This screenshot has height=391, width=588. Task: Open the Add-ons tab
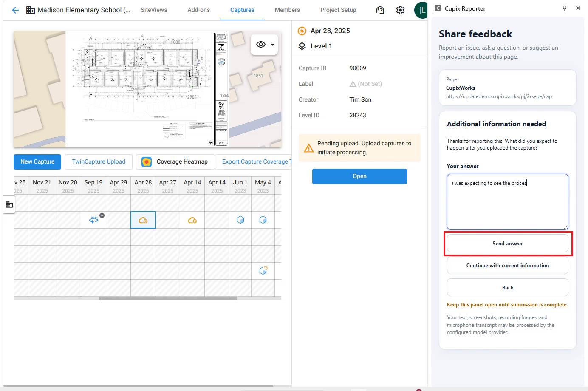point(199,10)
